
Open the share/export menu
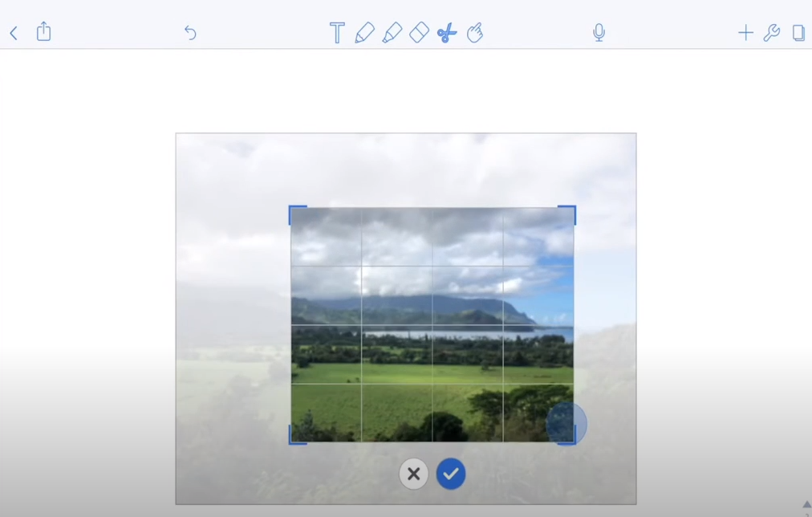[44, 31]
